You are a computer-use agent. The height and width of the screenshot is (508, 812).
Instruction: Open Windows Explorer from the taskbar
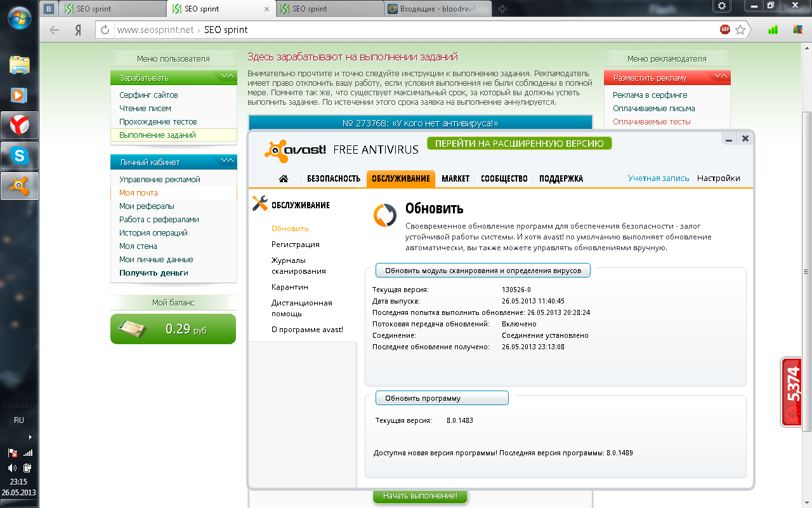(19, 65)
